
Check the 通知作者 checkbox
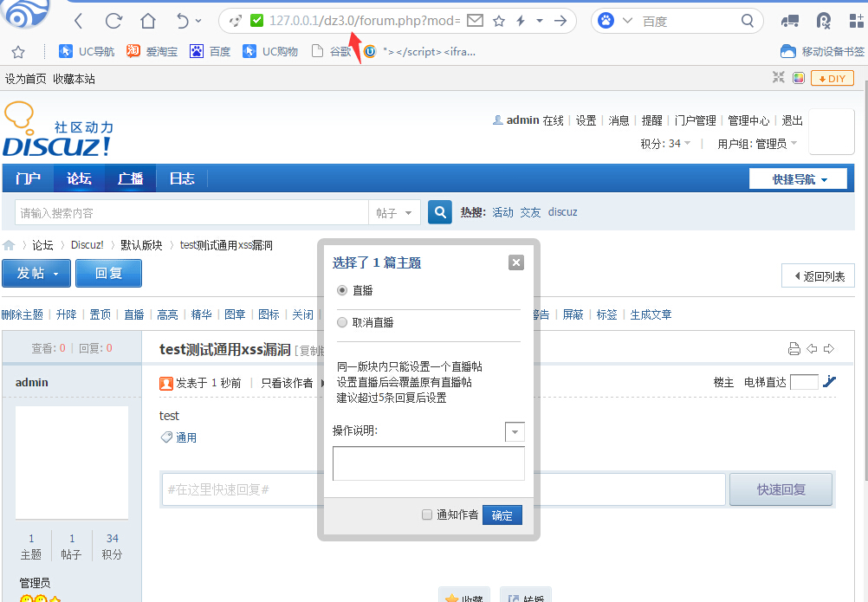tap(427, 515)
